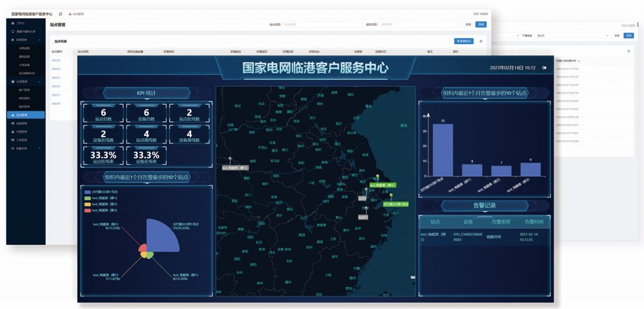Click the red pie slice for test_电能表(新3)
This screenshot has width=644, height=309.
tap(143, 248)
